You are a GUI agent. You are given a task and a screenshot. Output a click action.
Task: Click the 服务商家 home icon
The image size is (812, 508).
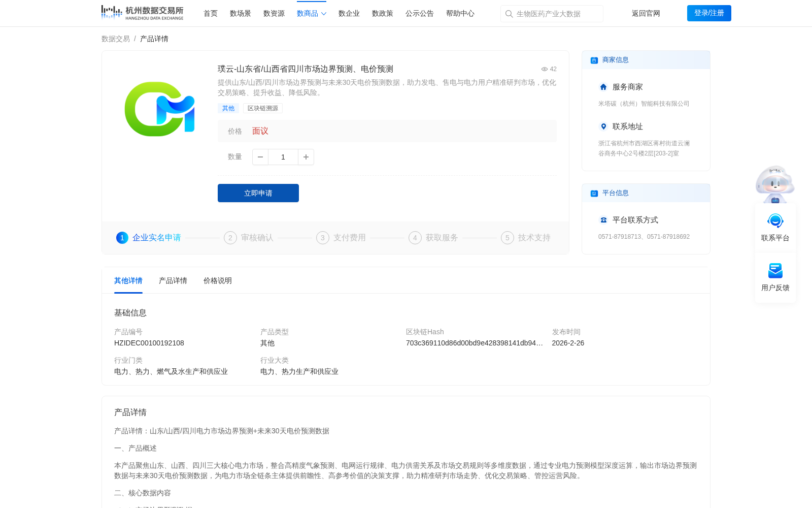tap(603, 87)
